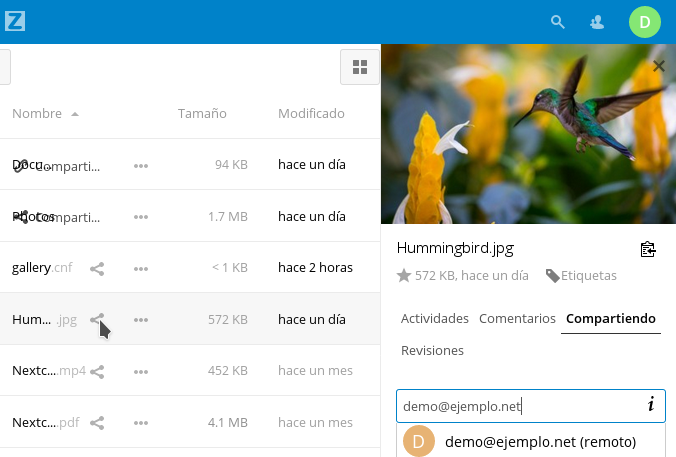Click the Hummingbird.jpg file name title
Screen dimensions: 676x457
455,248
